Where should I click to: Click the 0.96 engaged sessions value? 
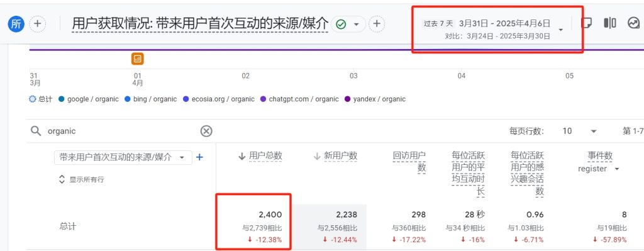(x=535, y=215)
